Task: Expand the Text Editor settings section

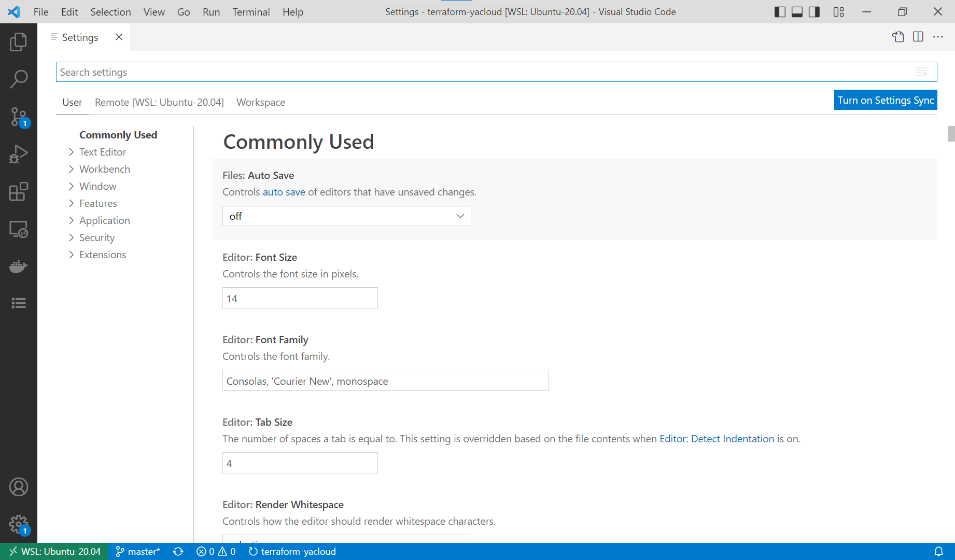Action: click(x=102, y=152)
